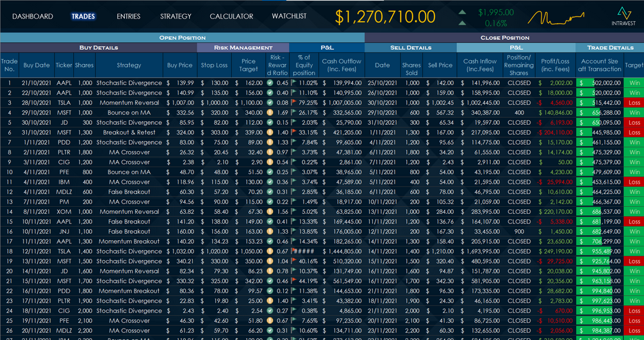Click the red flag beside 79.25% in trade 3
This screenshot has width=644, height=340.
click(x=293, y=102)
